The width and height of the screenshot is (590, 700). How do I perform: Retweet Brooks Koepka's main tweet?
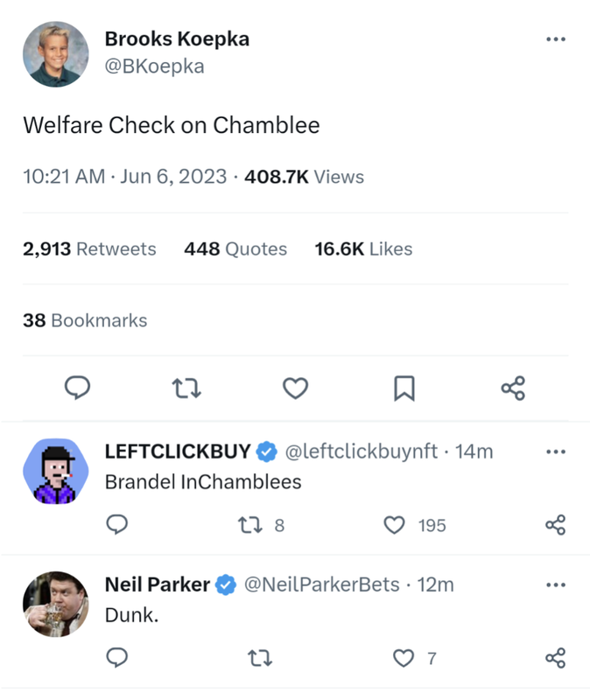[186, 388]
